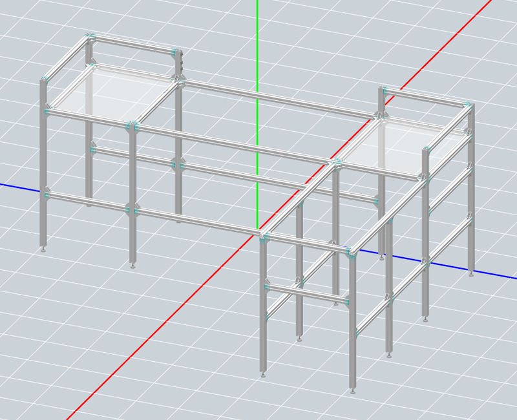Click the leveling foot of frontmost bottom post
Screen dimensions: 517x420
tap(353, 390)
